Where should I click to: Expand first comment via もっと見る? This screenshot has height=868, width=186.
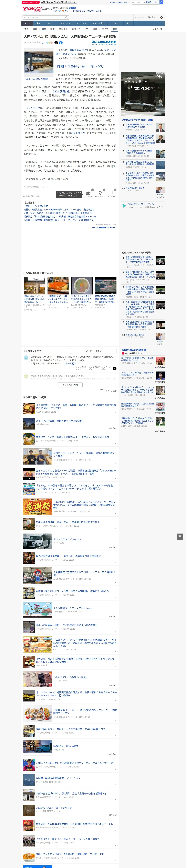coord(71,364)
